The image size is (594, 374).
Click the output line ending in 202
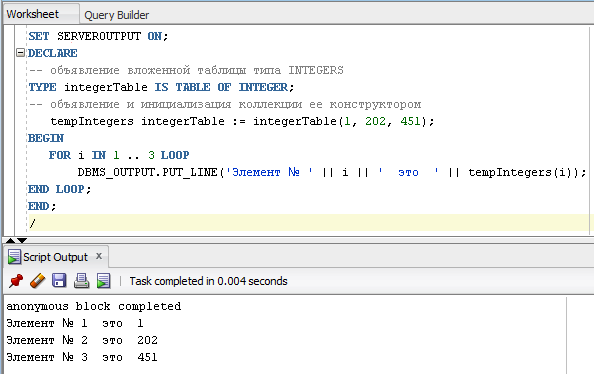click(82, 340)
